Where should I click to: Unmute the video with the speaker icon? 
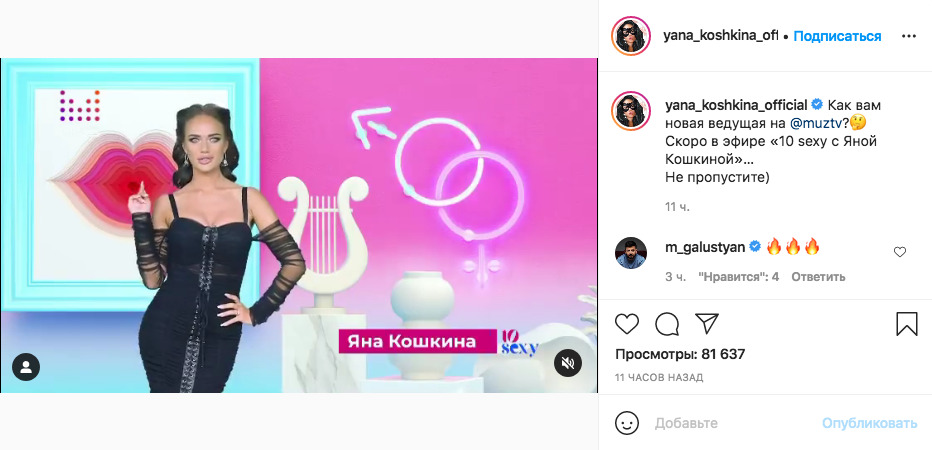tap(568, 363)
